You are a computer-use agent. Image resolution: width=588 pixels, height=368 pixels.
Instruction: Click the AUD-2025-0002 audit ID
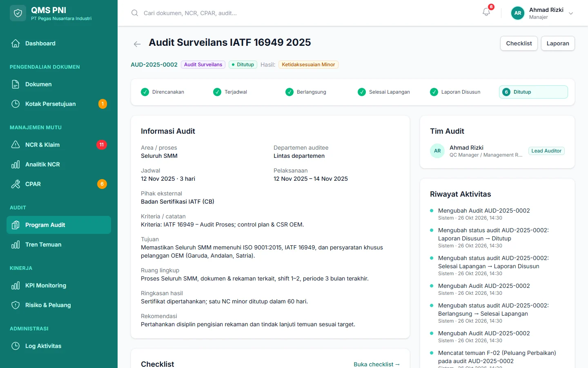154,65
